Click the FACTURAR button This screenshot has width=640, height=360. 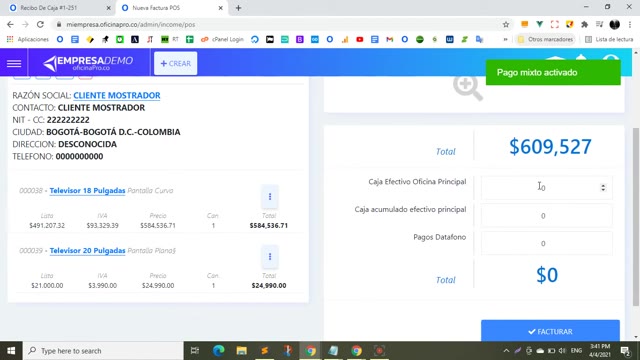(x=550, y=331)
